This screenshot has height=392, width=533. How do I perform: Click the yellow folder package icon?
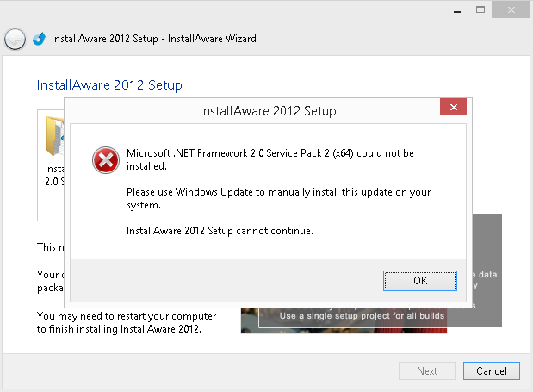click(x=54, y=136)
